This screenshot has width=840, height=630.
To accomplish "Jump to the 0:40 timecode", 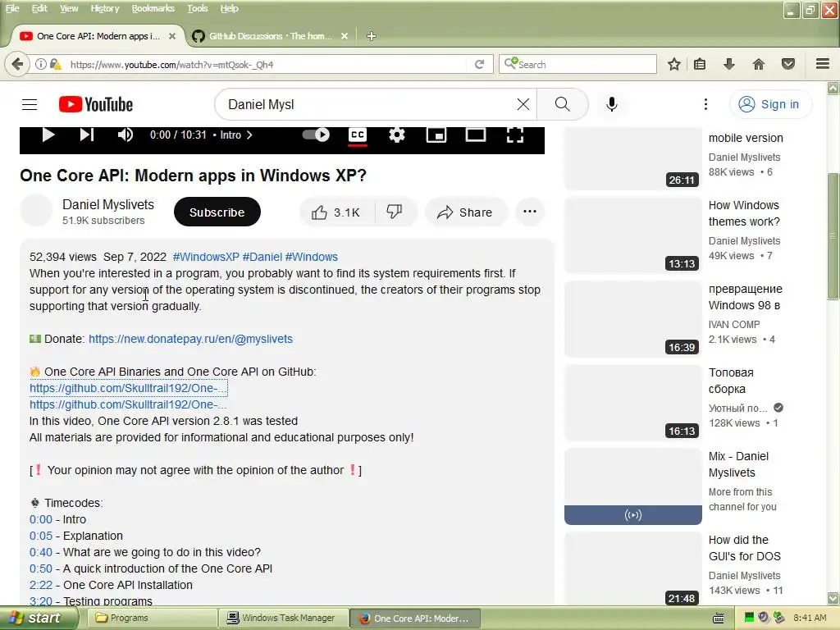I will (x=41, y=552).
